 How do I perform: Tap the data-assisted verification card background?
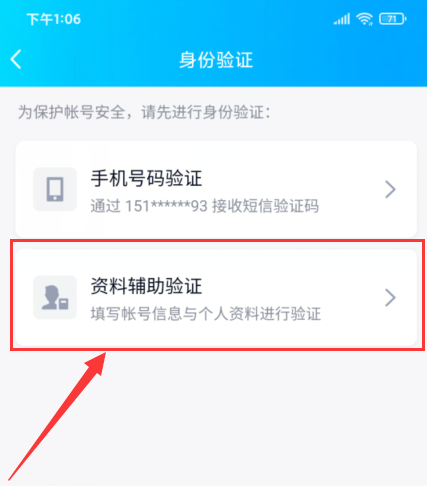click(x=216, y=297)
